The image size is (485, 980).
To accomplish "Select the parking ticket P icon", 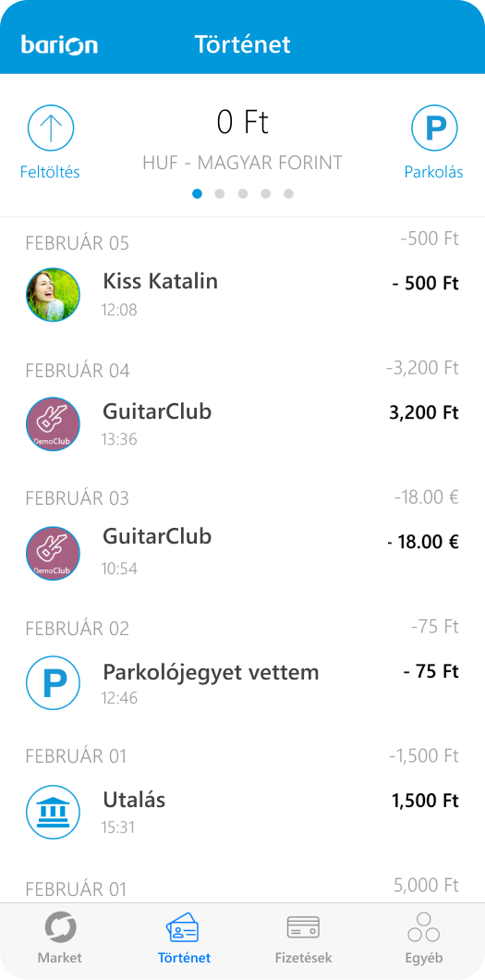I will click(53, 683).
